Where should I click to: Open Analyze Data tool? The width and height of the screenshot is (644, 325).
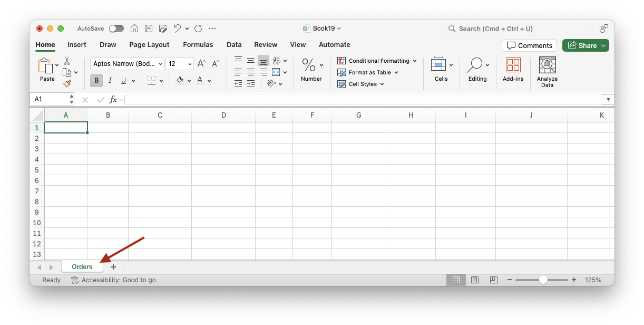547,72
